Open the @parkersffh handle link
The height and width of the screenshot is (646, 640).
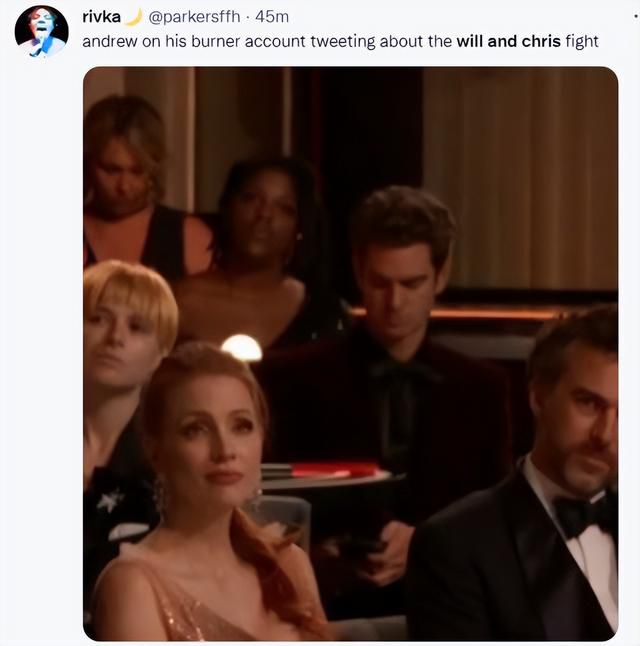[x=194, y=17]
